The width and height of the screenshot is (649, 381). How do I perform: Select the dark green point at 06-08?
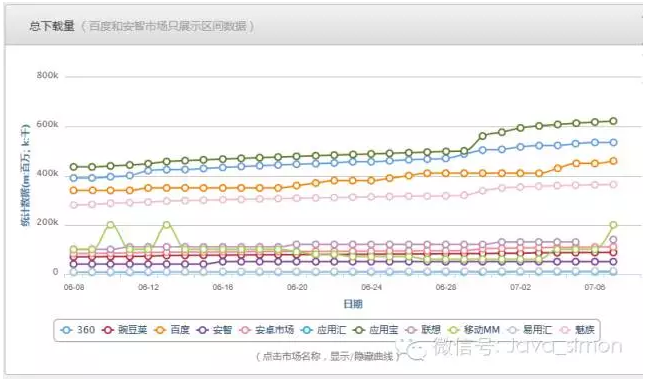pos(74,167)
